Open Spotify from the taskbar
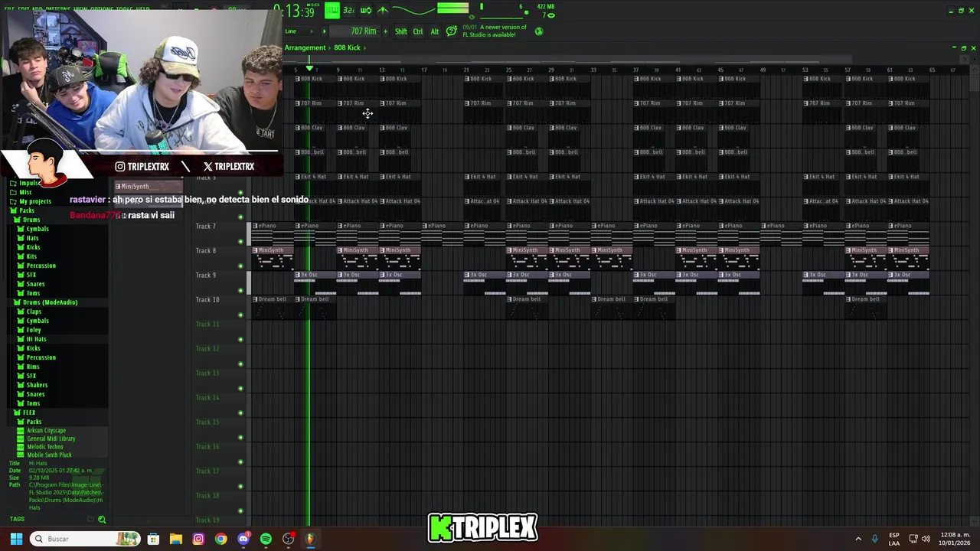 (266, 539)
